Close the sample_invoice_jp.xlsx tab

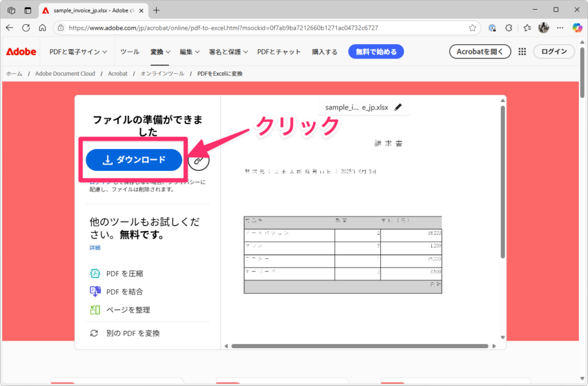(141, 11)
